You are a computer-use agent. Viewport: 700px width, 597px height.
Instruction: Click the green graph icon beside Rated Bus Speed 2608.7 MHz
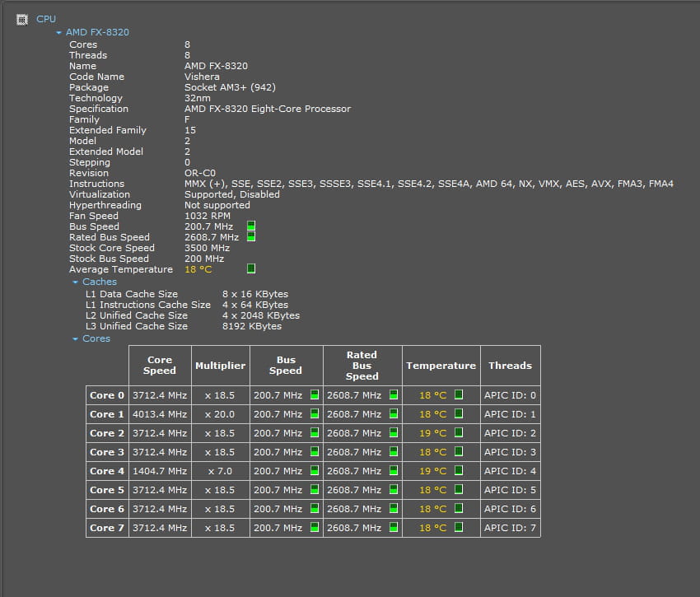pos(251,236)
